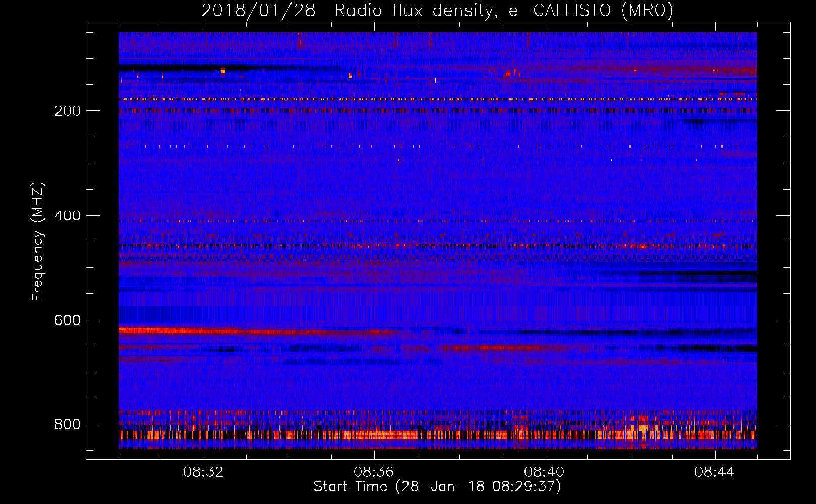Screen dimensions: 816x504
Task: Click the bright yellow interference band near 820 MHz
Action: [438, 434]
